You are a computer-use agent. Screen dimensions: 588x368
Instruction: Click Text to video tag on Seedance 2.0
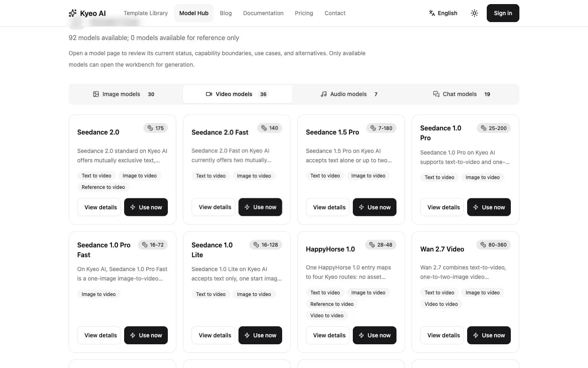[x=96, y=176]
